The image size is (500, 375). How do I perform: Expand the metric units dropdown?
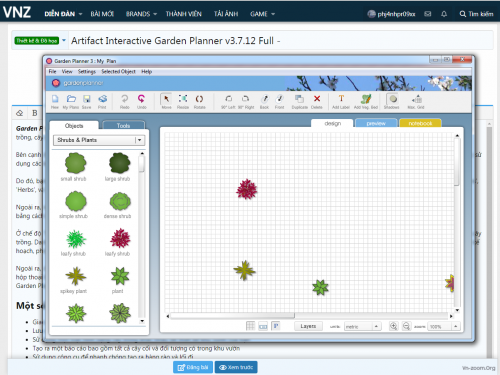pos(362,326)
